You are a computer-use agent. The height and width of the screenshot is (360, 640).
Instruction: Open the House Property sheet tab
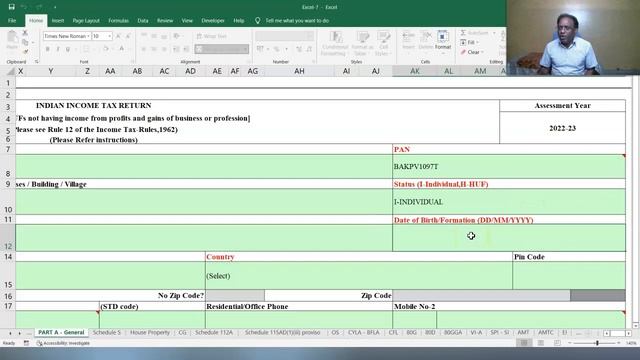[x=150, y=333]
